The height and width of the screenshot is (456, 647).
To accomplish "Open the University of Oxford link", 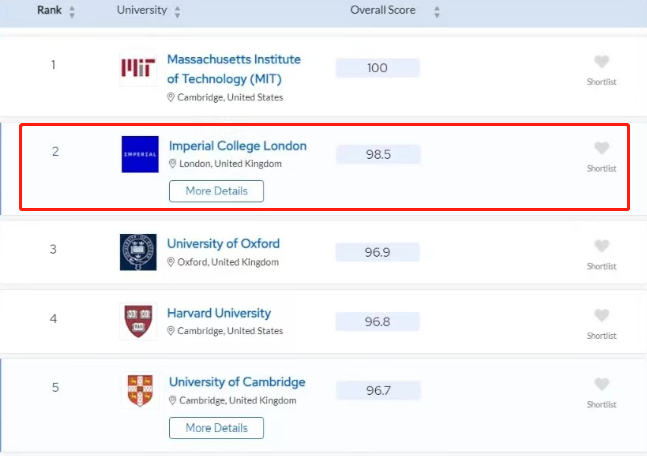I will (x=223, y=243).
